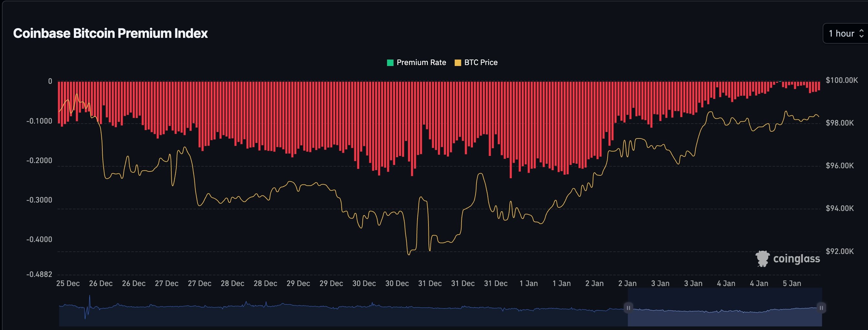Click the left pause handle on the navigator
The width and height of the screenshot is (868, 330).
coord(629,308)
